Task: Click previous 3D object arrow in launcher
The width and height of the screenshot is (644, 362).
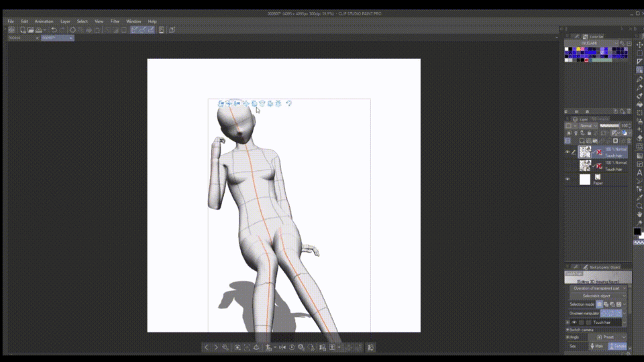Action: 206,347
